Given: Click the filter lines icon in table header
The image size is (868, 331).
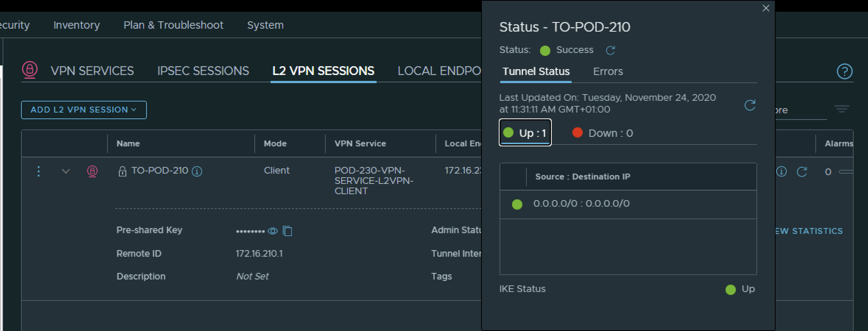Looking at the screenshot, I should (841, 109).
